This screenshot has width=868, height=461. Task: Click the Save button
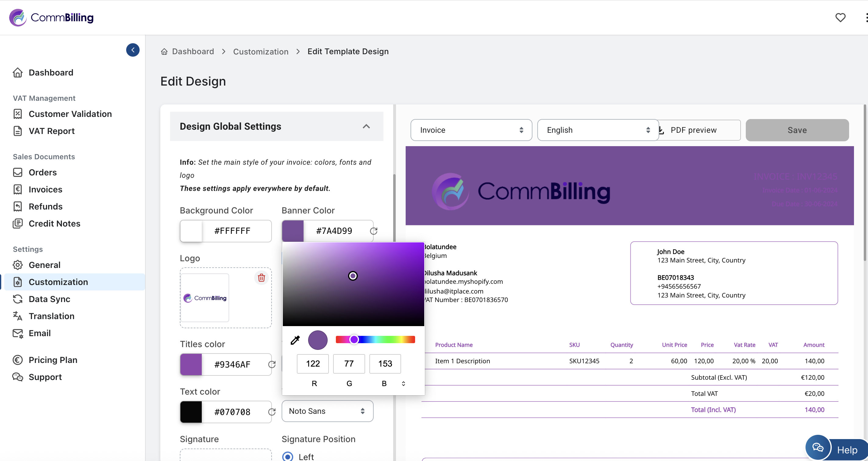pos(797,130)
